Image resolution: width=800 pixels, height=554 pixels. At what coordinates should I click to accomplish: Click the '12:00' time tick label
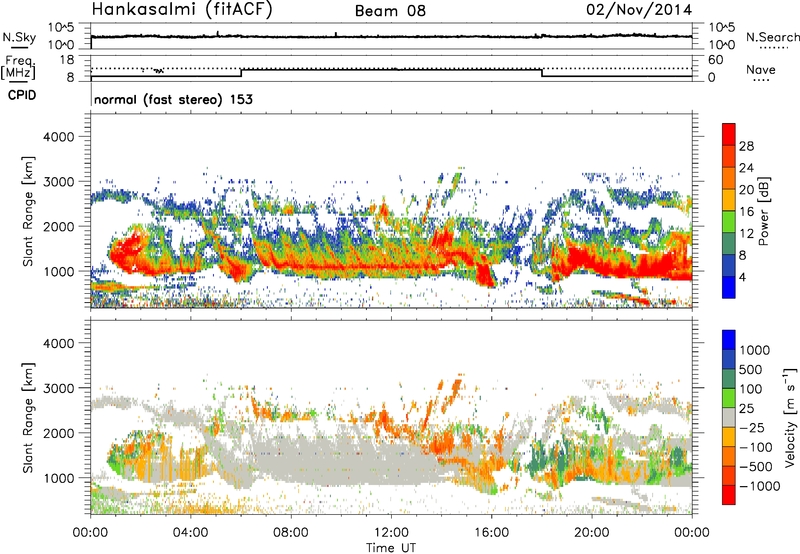click(x=391, y=533)
